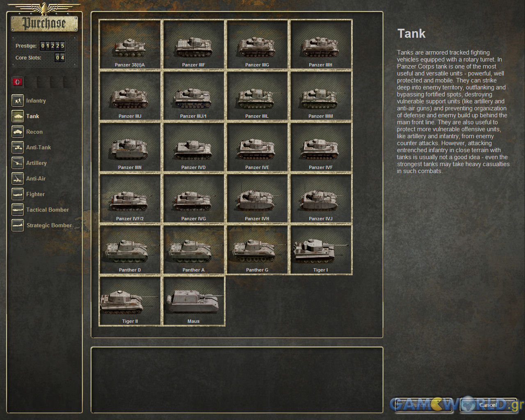The height and width of the screenshot is (420, 525).
Task: Click the Cancel button
Action: [488, 405]
